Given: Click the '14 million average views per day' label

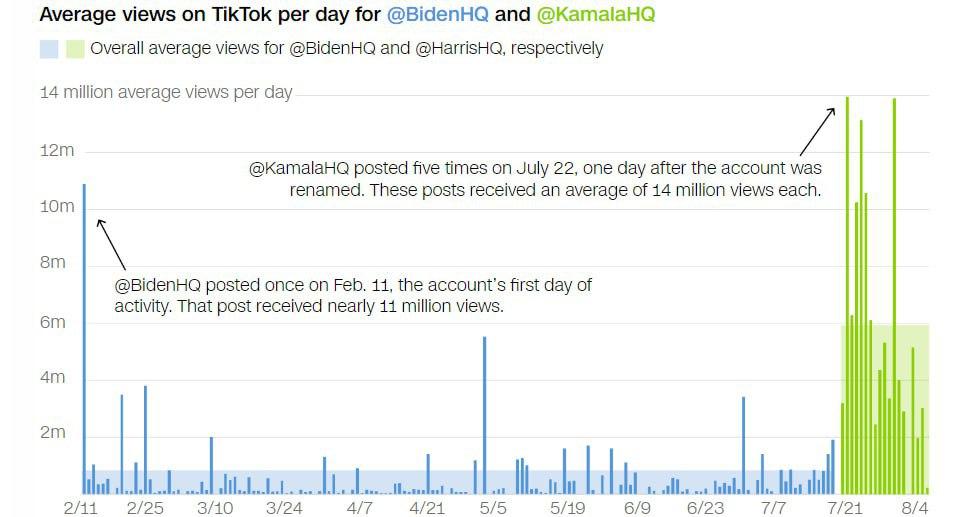Looking at the screenshot, I should (x=166, y=92).
